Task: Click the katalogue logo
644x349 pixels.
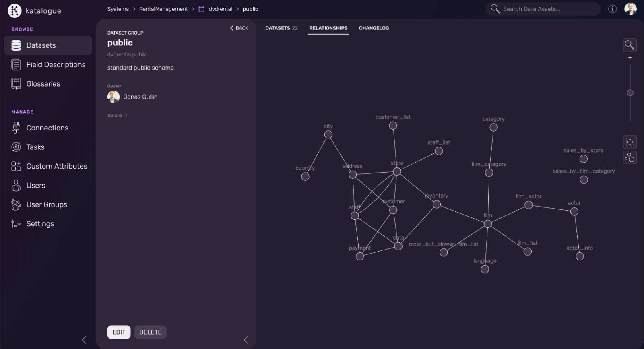Action: tap(34, 11)
